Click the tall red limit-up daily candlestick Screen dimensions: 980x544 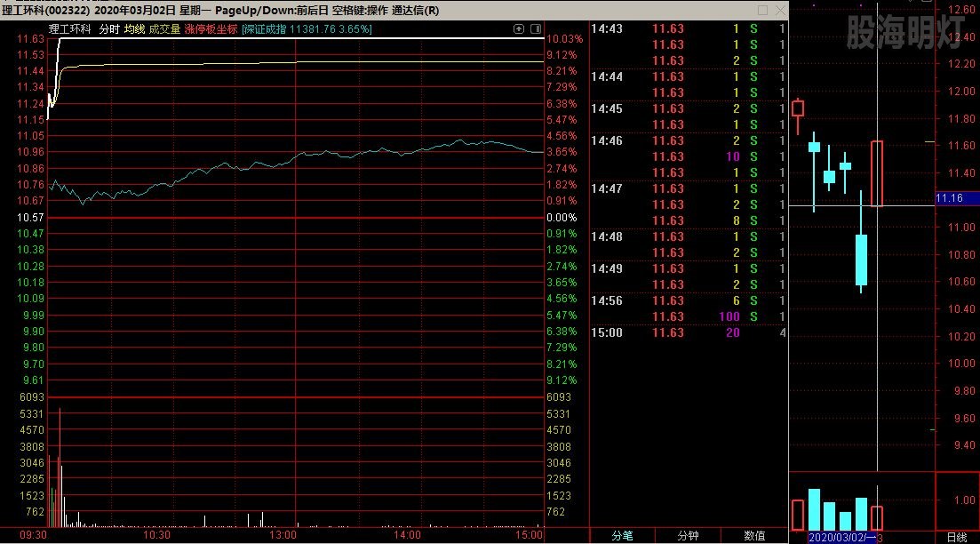click(x=877, y=173)
